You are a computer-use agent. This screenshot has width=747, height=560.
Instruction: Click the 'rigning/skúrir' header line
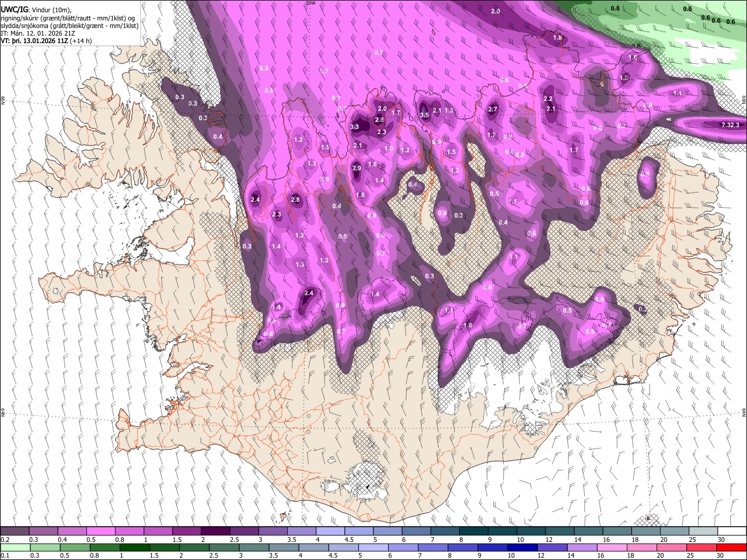(x=68, y=18)
